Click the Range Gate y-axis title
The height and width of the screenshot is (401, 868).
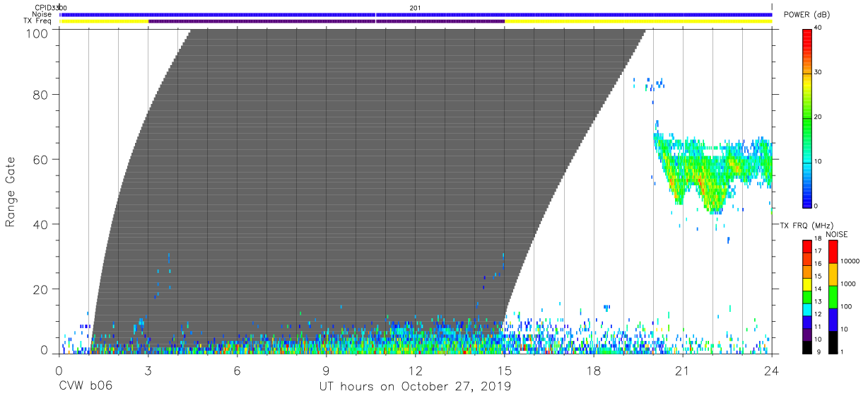(11, 192)
